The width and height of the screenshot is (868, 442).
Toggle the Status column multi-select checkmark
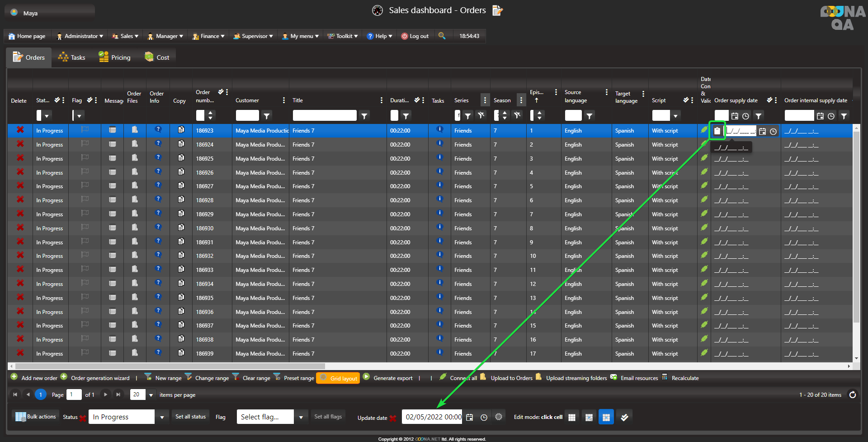pos(57,100)
